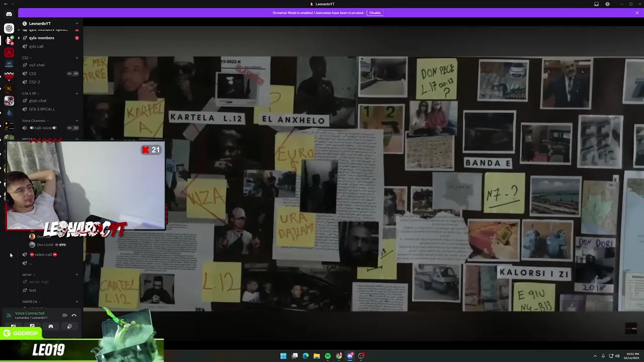644x362 pixels.
Task: Join the call-voice voice channel
Action: [50, 128]
